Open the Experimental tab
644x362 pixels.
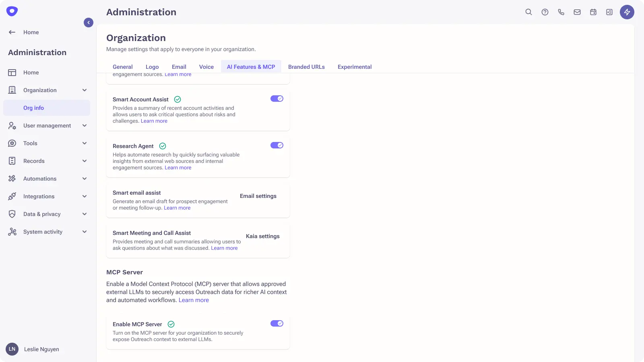(355, 67)
